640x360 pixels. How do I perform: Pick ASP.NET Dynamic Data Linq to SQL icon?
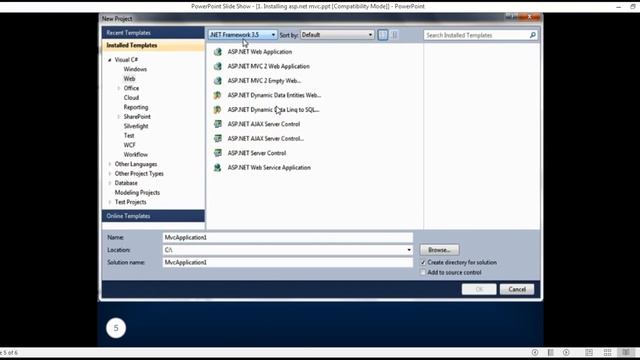pyautogui.click(x=218, y=110)
